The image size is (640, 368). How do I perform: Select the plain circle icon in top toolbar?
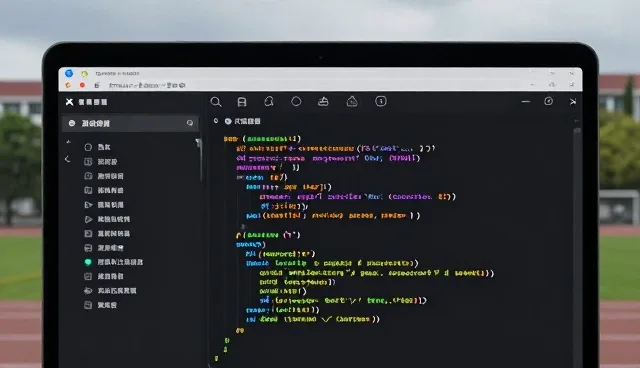(x=296, y=101)
